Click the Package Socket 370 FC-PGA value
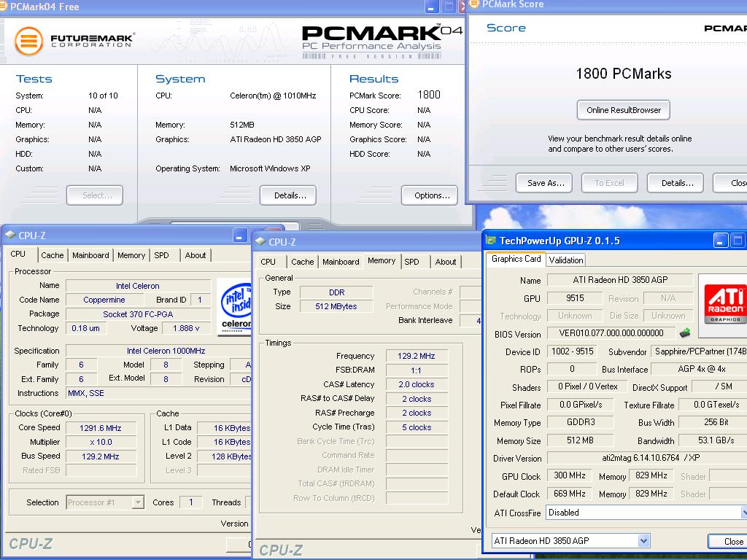This screenshot has width=747, height=560. click(138, 314)
